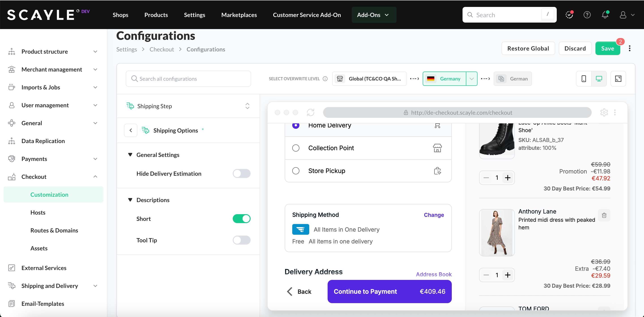This screenshot has height=317, width=644.
Task: Delete Anthony Lane item trash icon
Action: coord(604,215)
